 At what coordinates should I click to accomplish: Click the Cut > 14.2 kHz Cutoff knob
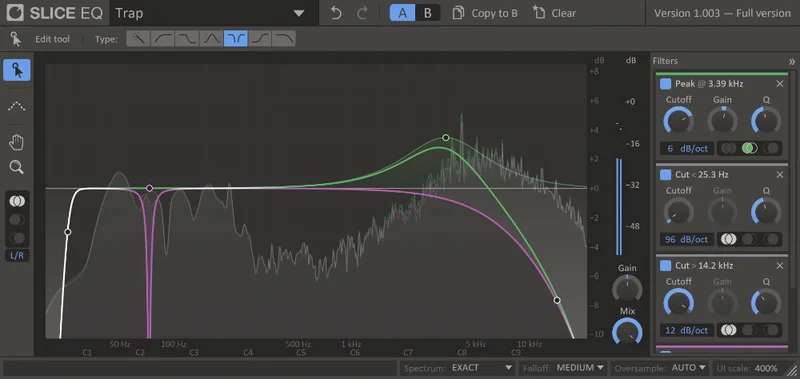point(678,302)
